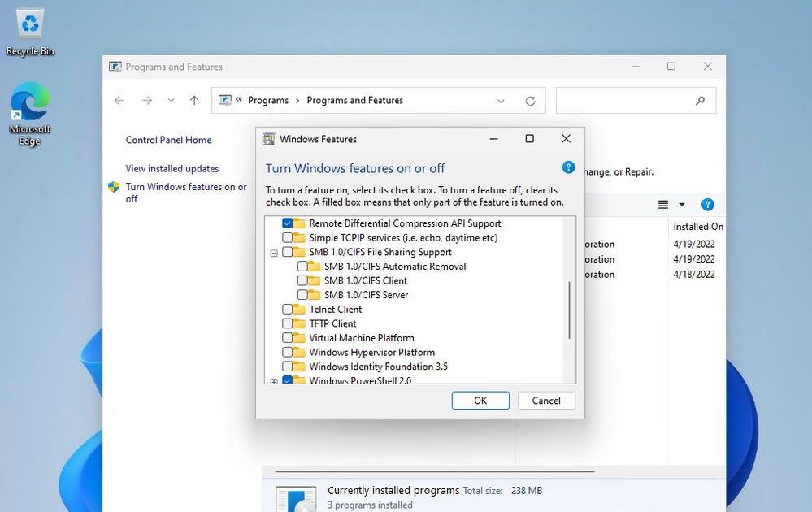This screenshot has width=812, height=512.
Task: Select the Windows Hypervisor Platform row text
Action: [x=371, y=352]
